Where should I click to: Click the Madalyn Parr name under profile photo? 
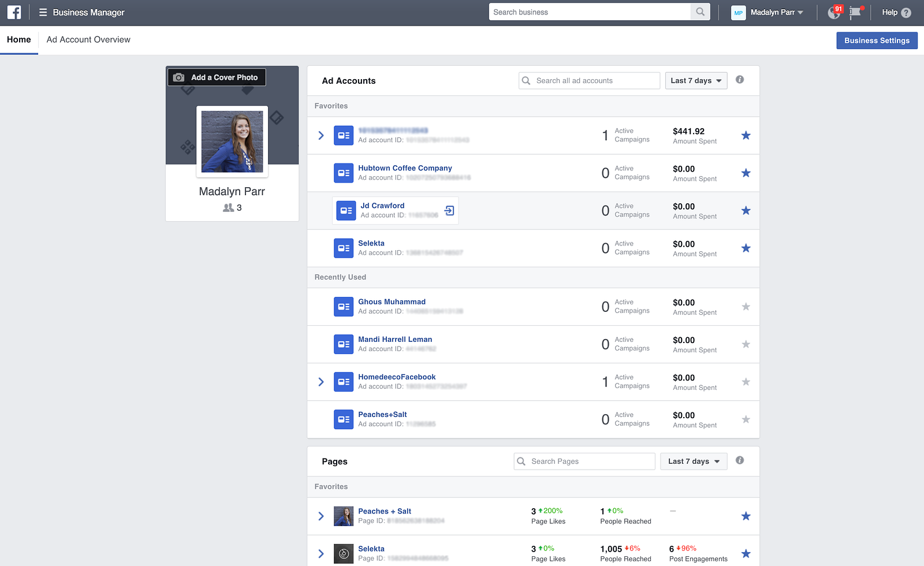pos(232,191)
